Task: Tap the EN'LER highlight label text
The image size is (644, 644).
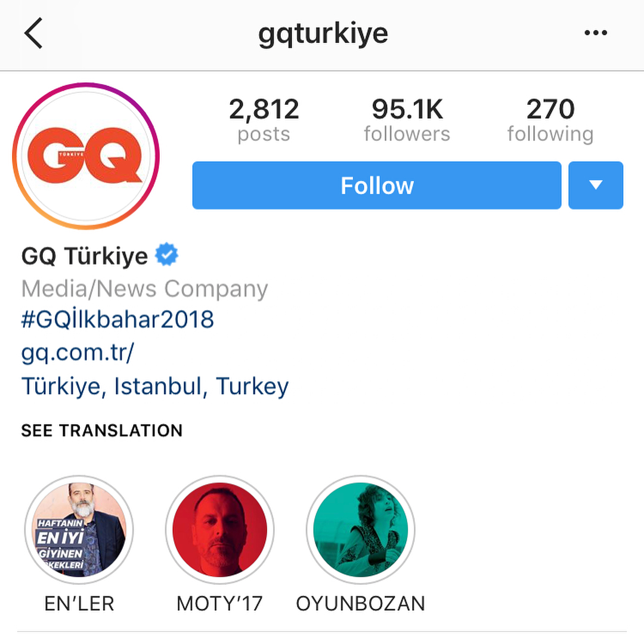Action: pos(79,603)
